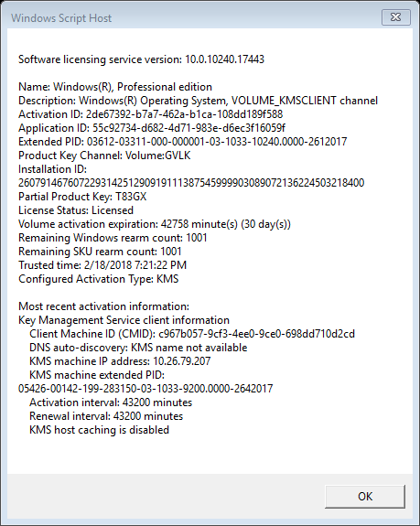This screenshot has height=526, width=420.
Task: Click the long Installation ID number
Action: (191, 183)
